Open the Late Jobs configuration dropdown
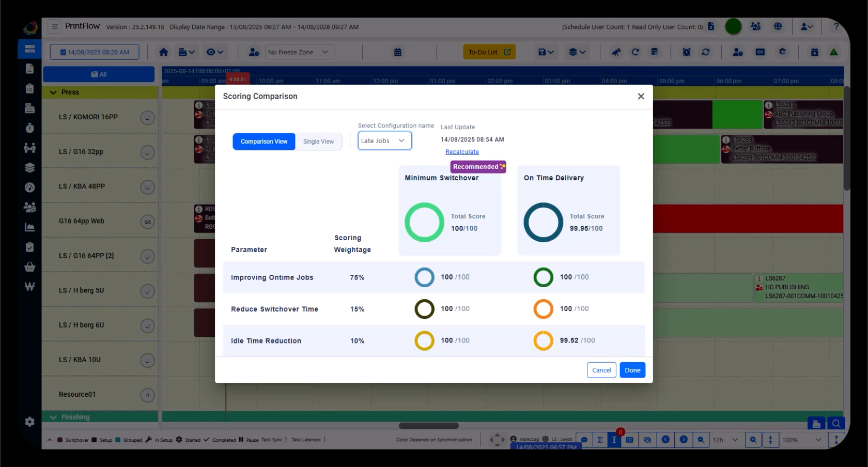The image size is (868, 467). tap(384, 141)
